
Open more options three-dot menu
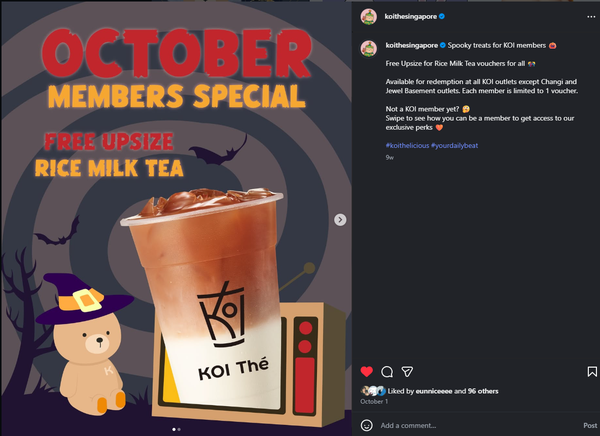pyautogui.click(x=591, y=17)
